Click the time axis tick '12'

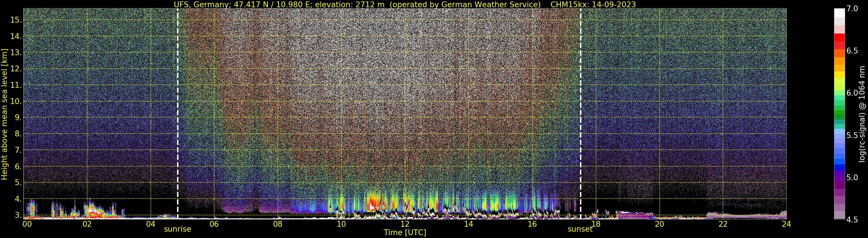click(x=405, y=224)
